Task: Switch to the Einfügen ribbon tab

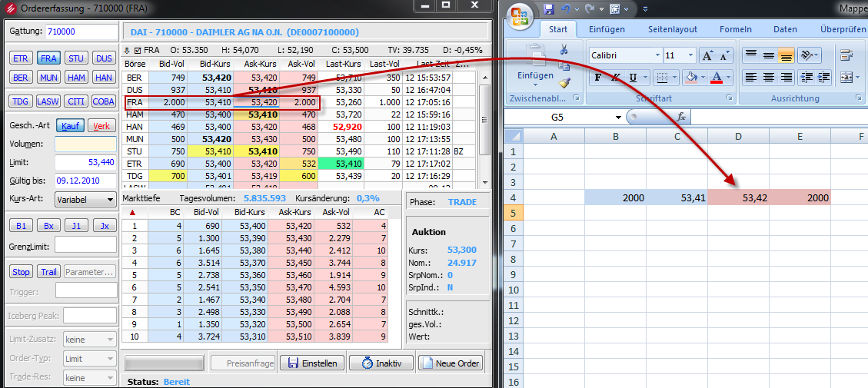Action: point(607,29)
